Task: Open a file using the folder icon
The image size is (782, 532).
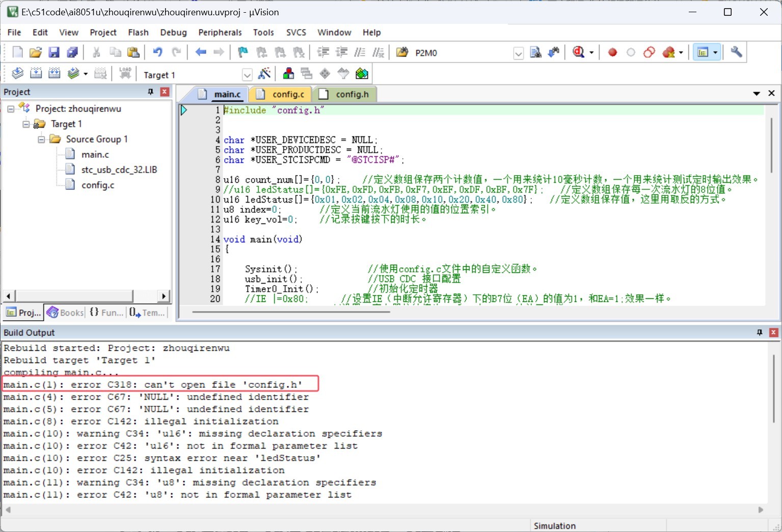Action: tap(36, 52)
